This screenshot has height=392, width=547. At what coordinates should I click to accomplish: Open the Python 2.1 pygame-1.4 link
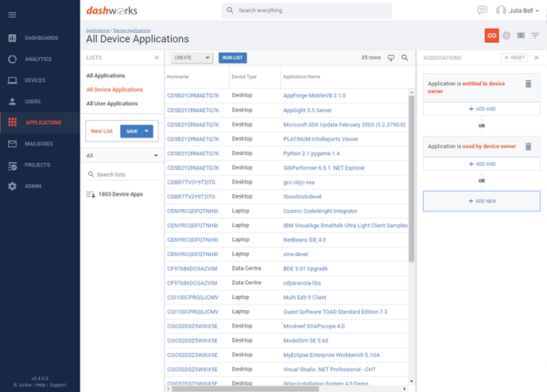[x=311, y=153]
